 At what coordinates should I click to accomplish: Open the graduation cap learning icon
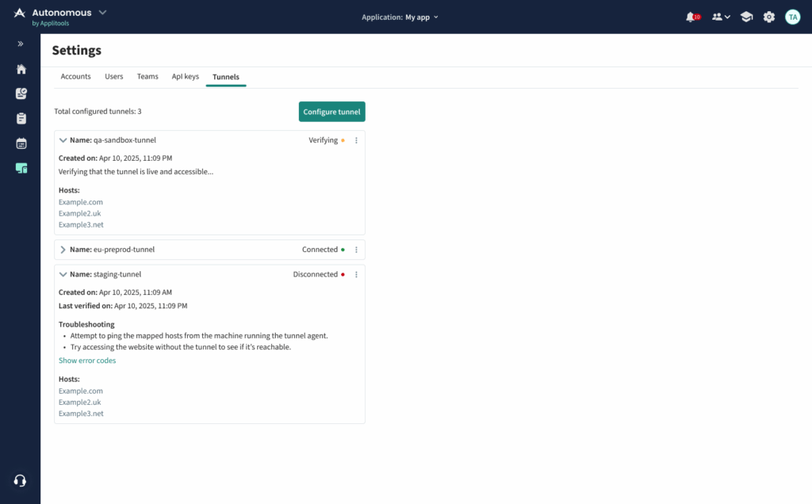[745, 16]
